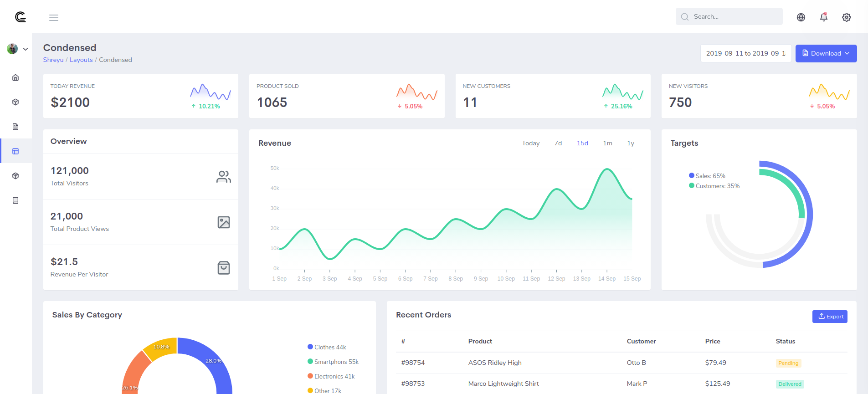Image resolution: width=868 pixels, height=394 pixels.
Task: Open the date range picker field
Action: (746, 53)
